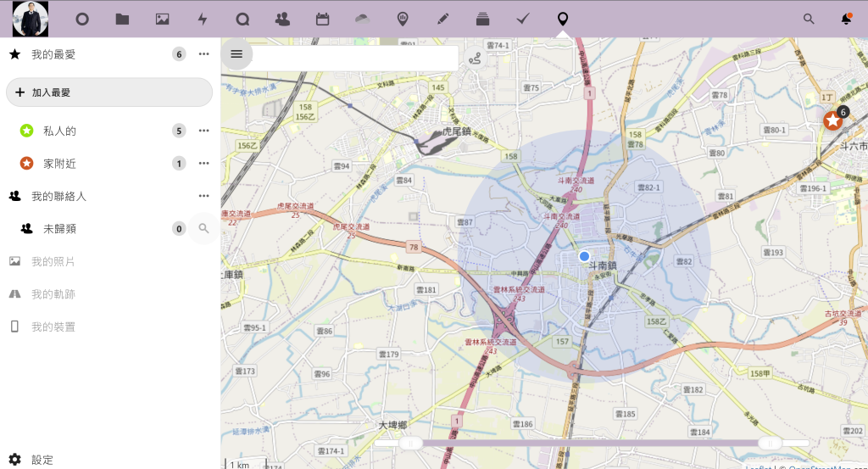Open the OpenStreetMap attribution link

[x=820, y=467]
